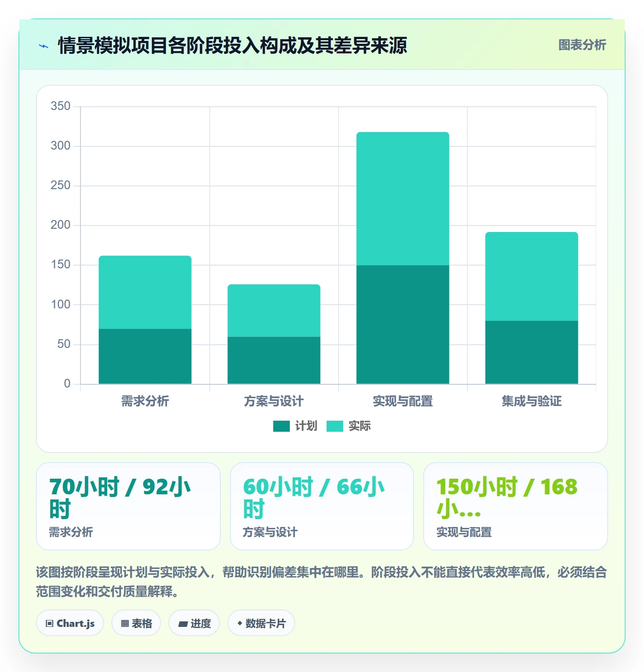Click the square icon in the Chart.js chip
Image resolution: width=644 pixels, height=672 pixels.
point(50,624)
